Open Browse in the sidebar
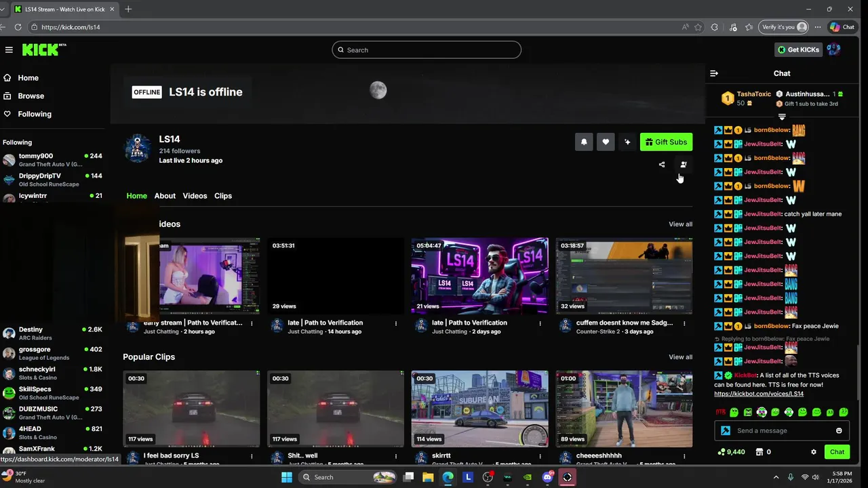The image size is (868, 488). 31,96
